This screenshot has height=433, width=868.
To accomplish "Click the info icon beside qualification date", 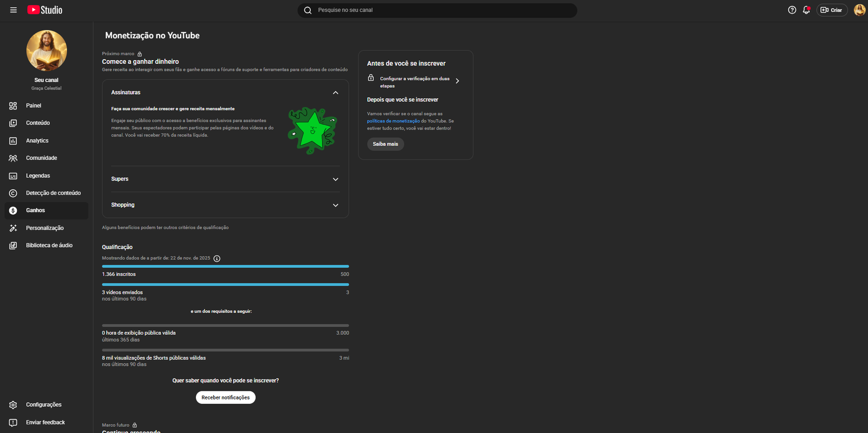I will 217,258.
